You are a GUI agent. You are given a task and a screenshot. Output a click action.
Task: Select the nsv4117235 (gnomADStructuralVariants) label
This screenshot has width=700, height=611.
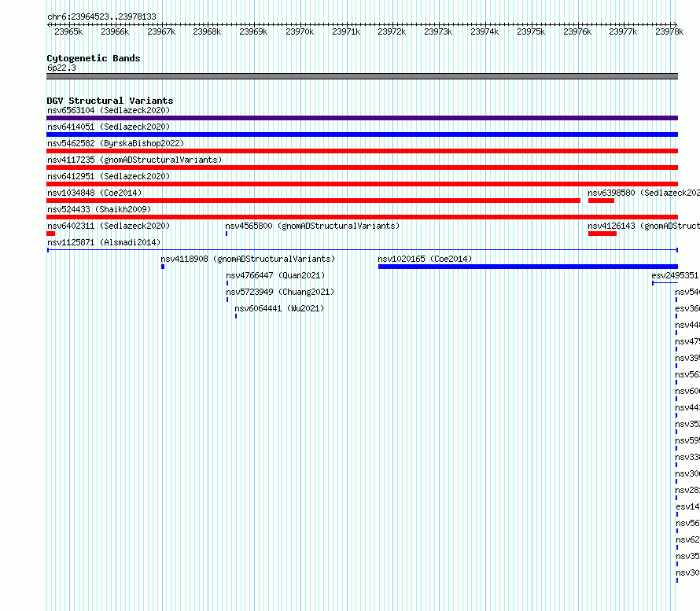(x=134, y=160)
